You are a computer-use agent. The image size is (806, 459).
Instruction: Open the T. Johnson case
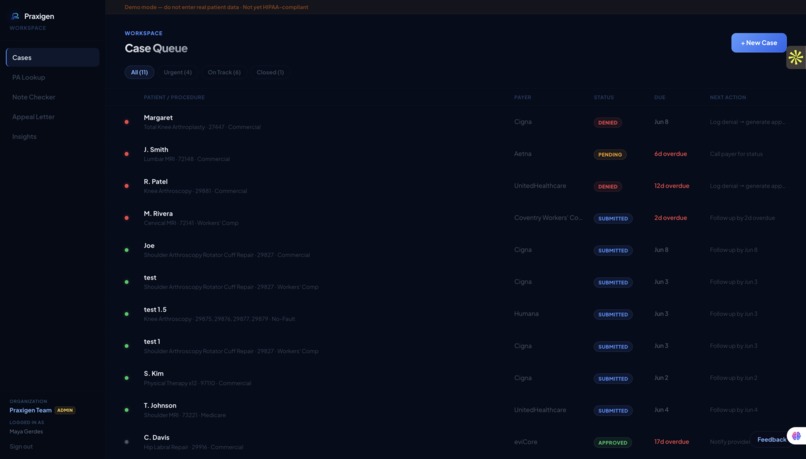(455, 410)
